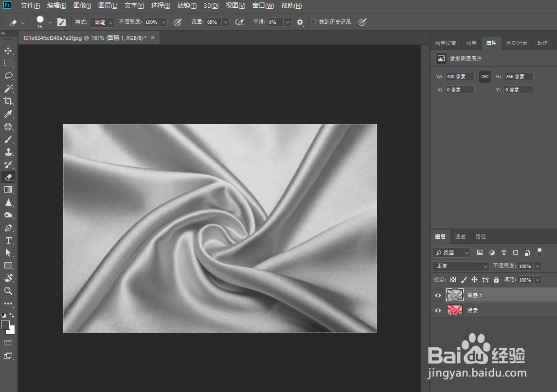Screen dimensions: 557x392
Task: Select the Move tool
Action: point(8,51)
